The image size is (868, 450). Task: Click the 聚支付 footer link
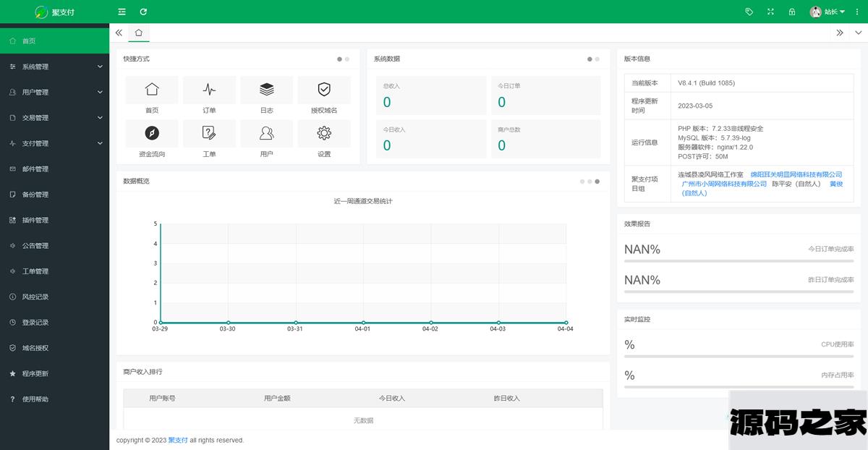tap(178, 440)
